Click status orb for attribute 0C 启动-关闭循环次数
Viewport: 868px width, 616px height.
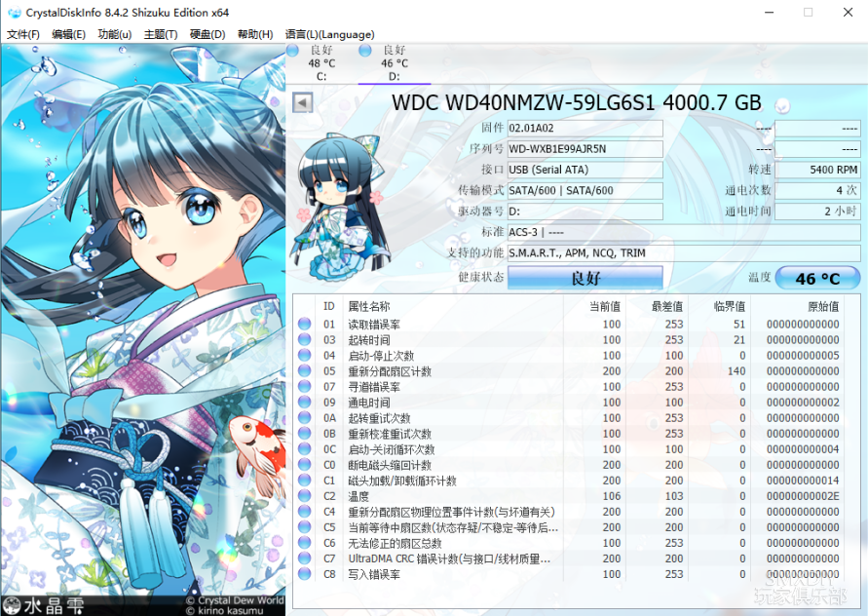click(x=305, y=448)
